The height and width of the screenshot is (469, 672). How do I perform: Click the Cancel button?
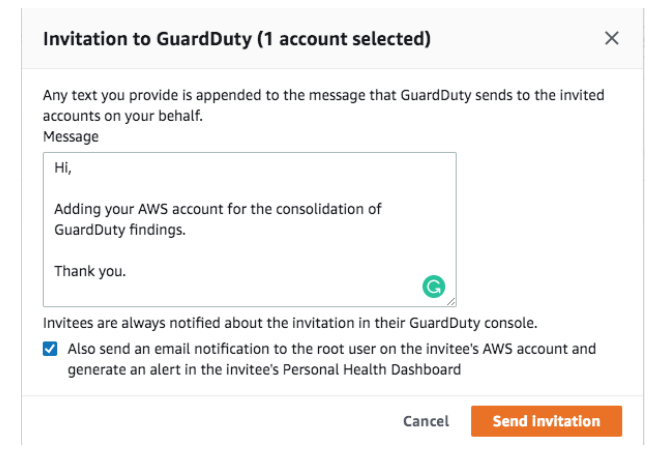(426, 421)
